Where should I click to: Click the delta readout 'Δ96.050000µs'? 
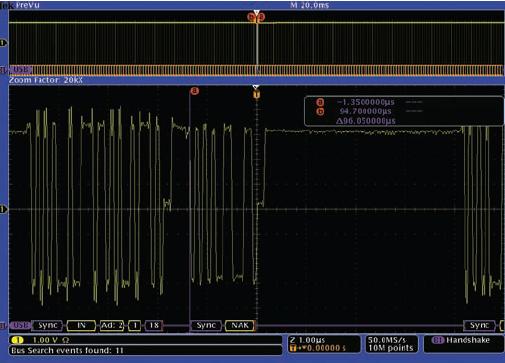point(366,120)
